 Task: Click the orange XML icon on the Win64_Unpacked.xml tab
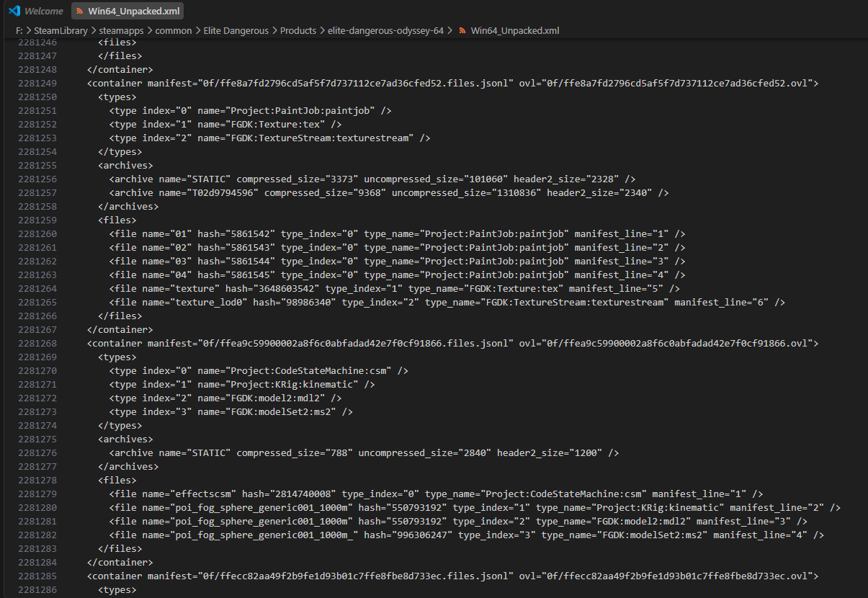pyautogui.click(x=79, y=11)
